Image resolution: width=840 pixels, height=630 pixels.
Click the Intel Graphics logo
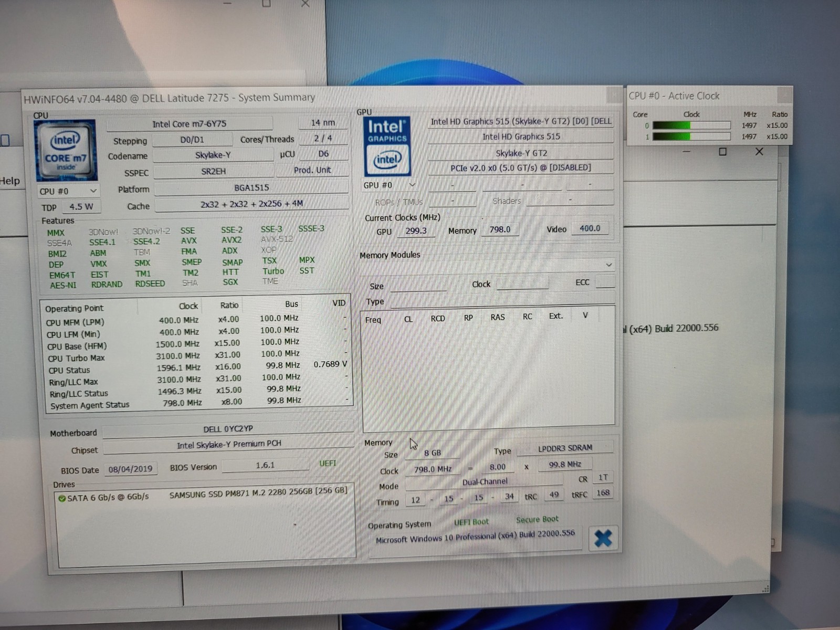pyautogui.click(x=387, y=146)
